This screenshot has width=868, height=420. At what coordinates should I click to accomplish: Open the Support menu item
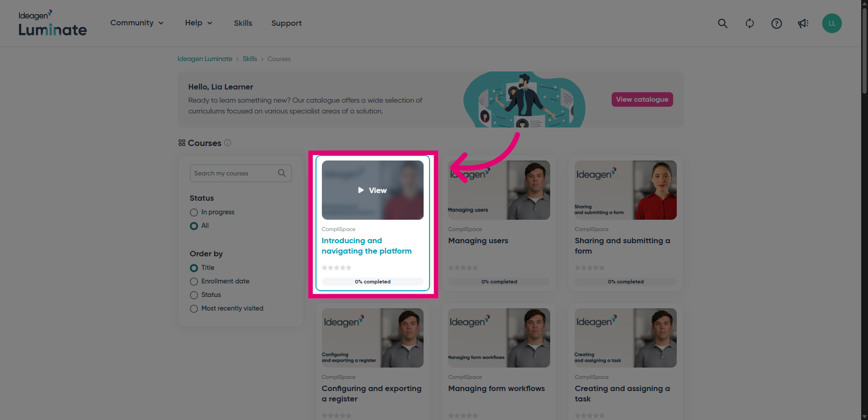click(x=287, y=23)
